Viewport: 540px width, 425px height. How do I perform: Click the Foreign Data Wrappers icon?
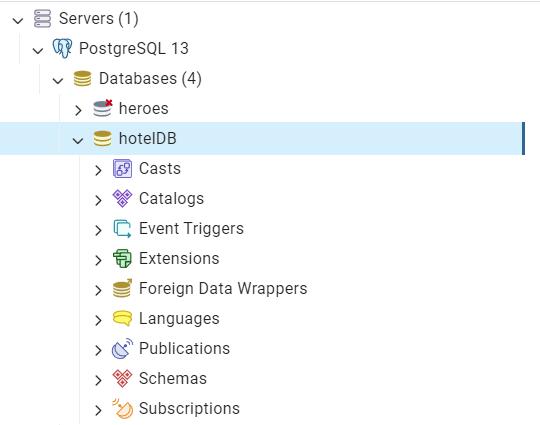pyautogui.click(x=122, y=288)
